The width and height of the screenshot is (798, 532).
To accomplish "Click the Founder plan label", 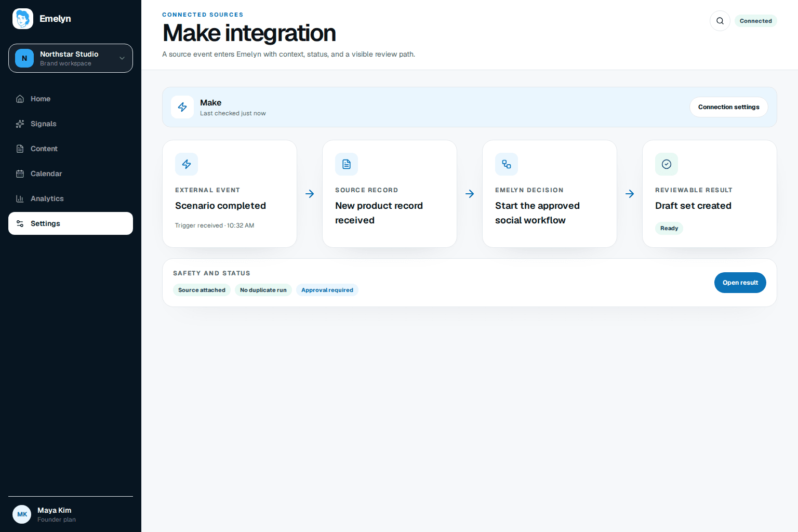I will coord(57,520).
